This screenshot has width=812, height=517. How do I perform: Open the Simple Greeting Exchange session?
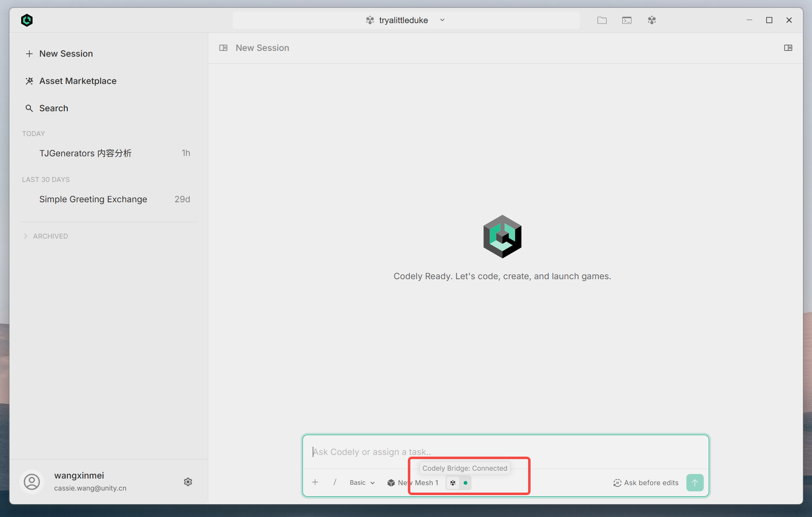109,199
